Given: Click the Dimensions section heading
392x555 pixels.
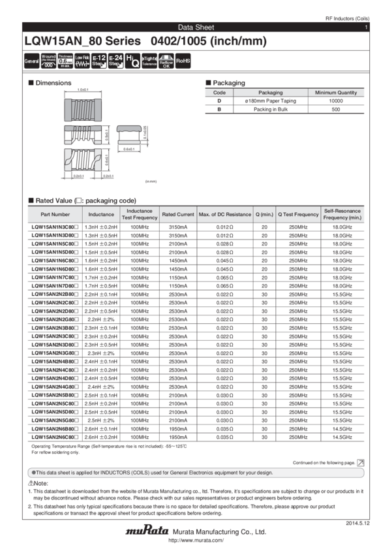Looking at the screenshot, I should [50, 83].
